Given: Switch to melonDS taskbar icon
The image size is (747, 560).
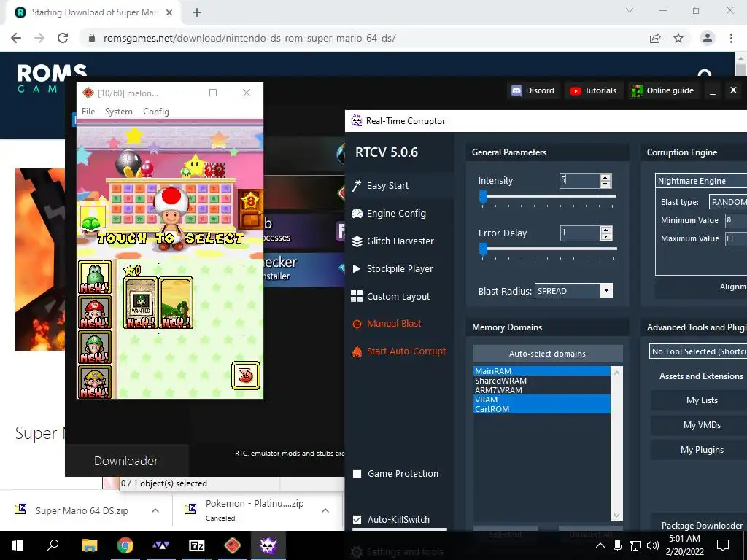Looking at the screenshot, I should pos(233,545).
